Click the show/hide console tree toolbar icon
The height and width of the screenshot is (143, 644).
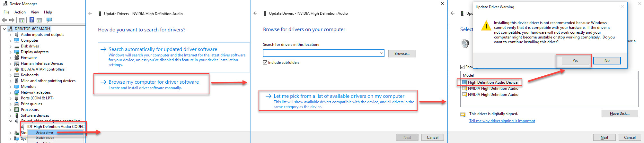tap(22, 20)
